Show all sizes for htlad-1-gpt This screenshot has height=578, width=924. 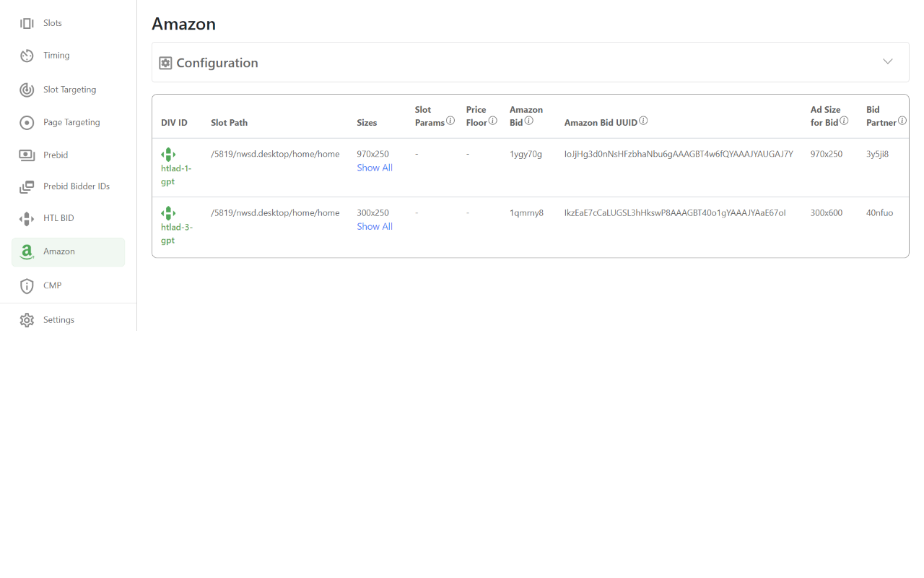[x=375, y=168]
